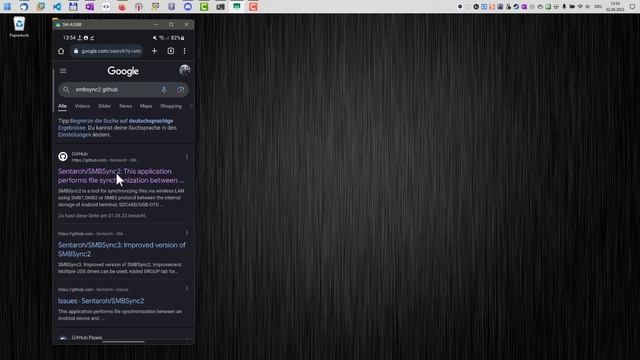
Task: Tap the Google logo
Action: [x=123, y=71]
